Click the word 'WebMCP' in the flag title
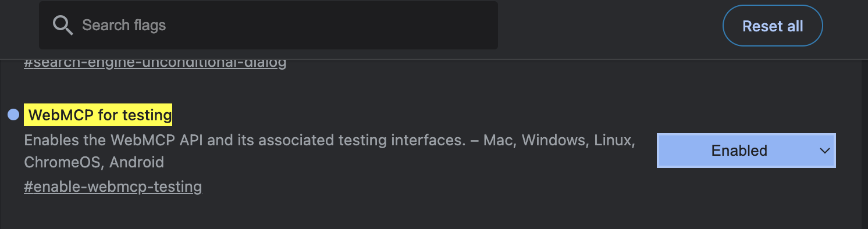 61,115
